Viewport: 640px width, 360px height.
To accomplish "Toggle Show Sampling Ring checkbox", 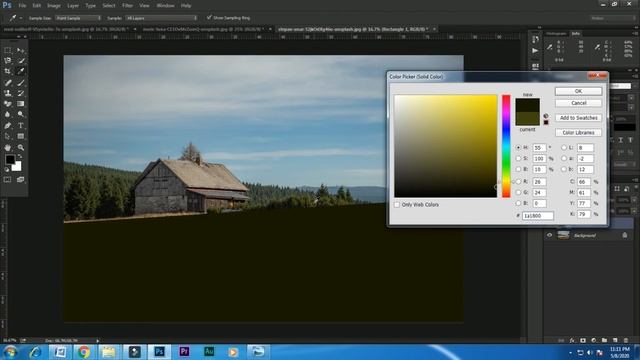I will [209, 18].
